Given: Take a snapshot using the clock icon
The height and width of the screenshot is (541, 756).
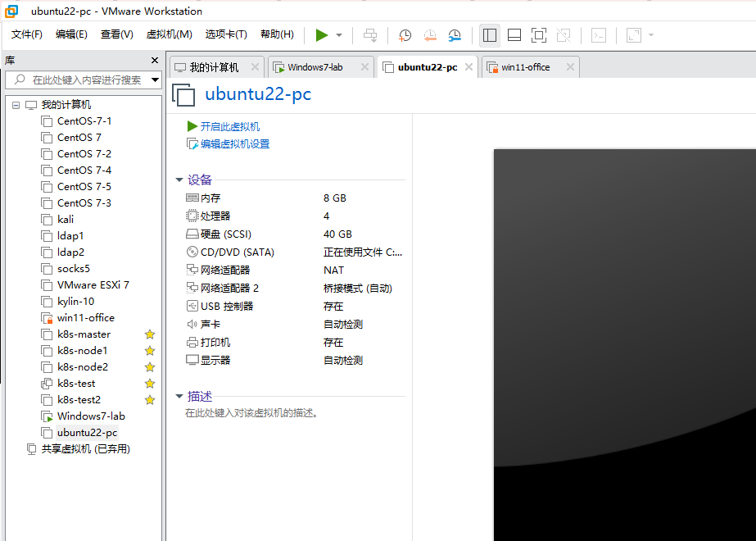Looking at the screenshot, I should (x=405, y=35).
